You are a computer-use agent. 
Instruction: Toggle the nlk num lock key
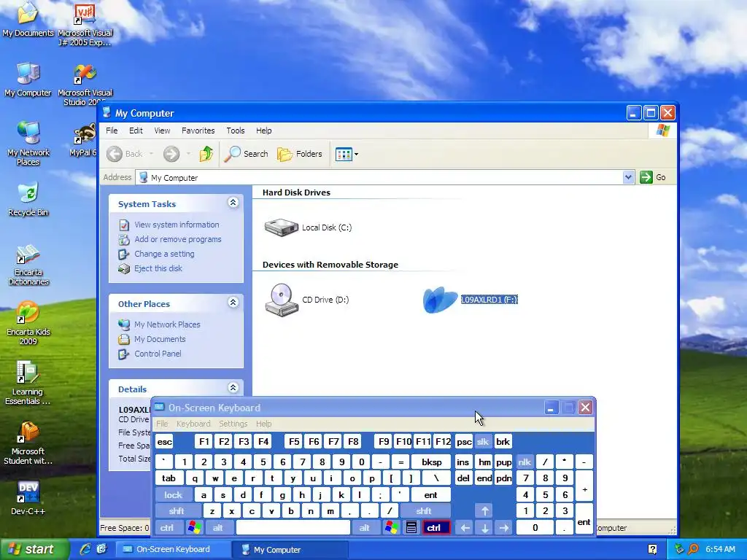525,462
